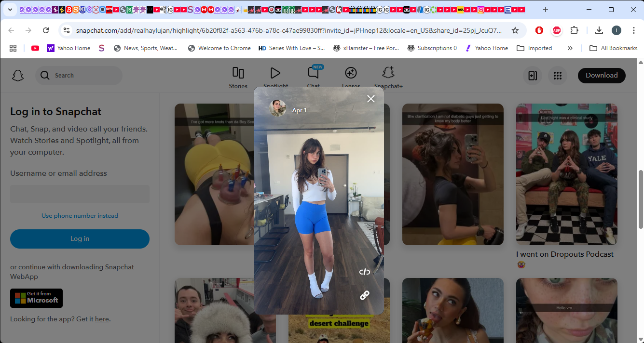This screenshot has width=644, height=343.
Task: Open the phone mirror selfie thumbnail
Action: [x=452, y=174]
